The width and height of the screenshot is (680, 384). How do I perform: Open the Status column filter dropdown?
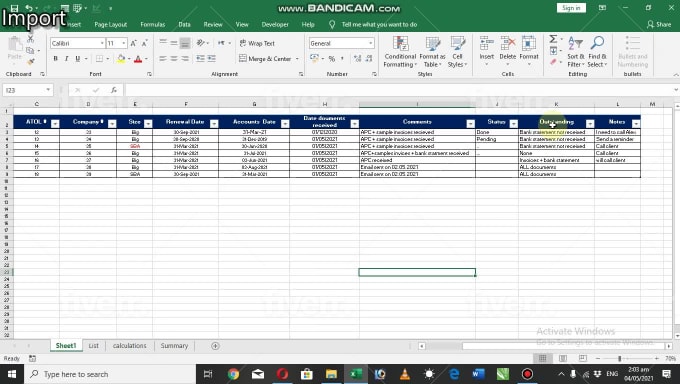tap(513, 124)
